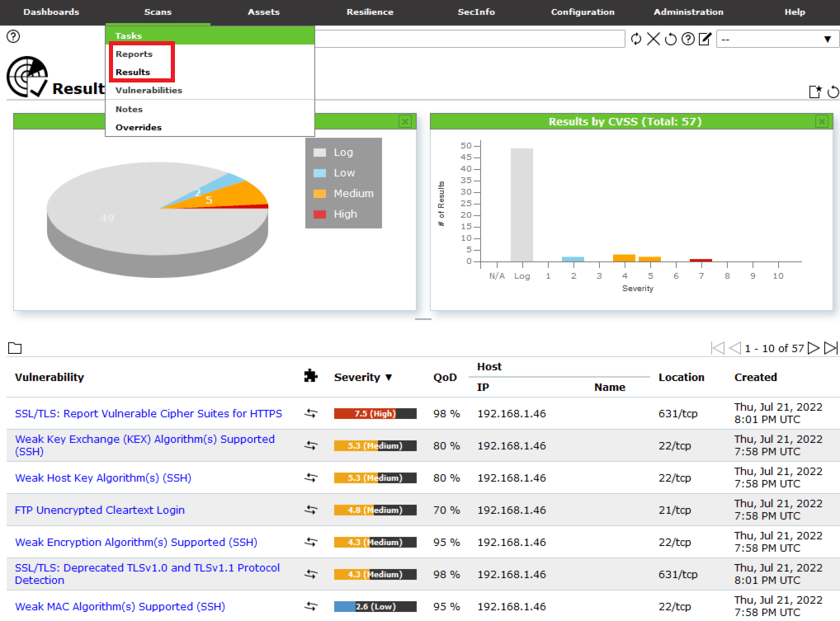Open the Dashboards menu
The height and width of the screenshot is (621, 840).
(51, 12)
